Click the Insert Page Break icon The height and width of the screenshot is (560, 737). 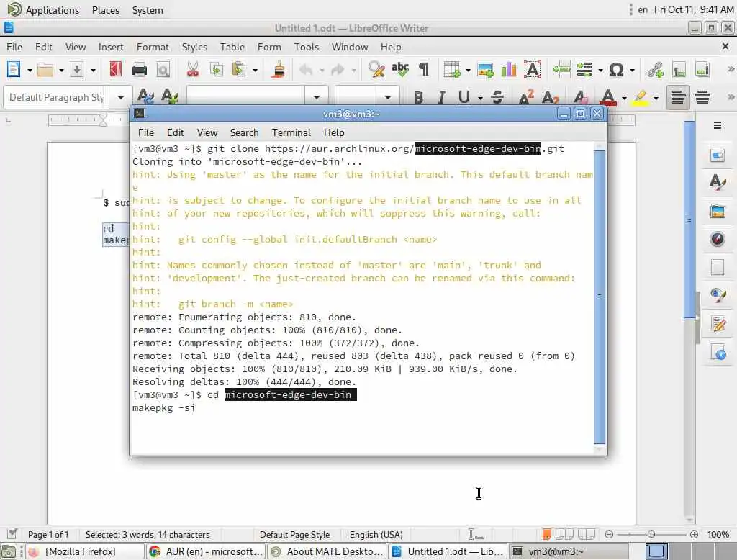coord(561,70)
